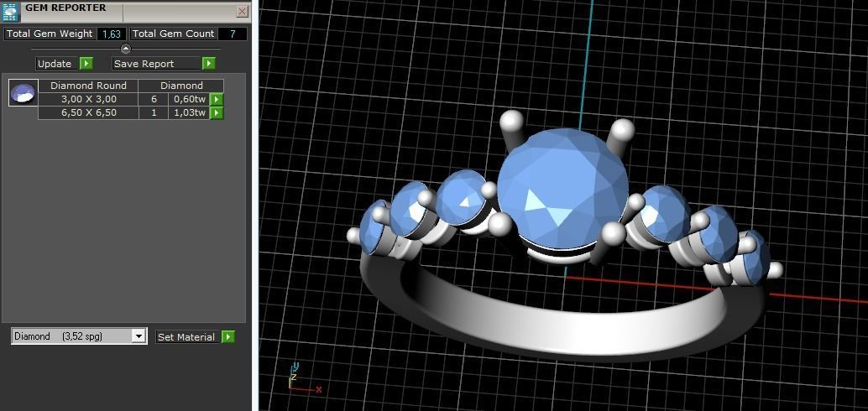This screenshot has height=411, width=868.
Task: Click the green arrow next to Save Report
Action: click(208, 64)
